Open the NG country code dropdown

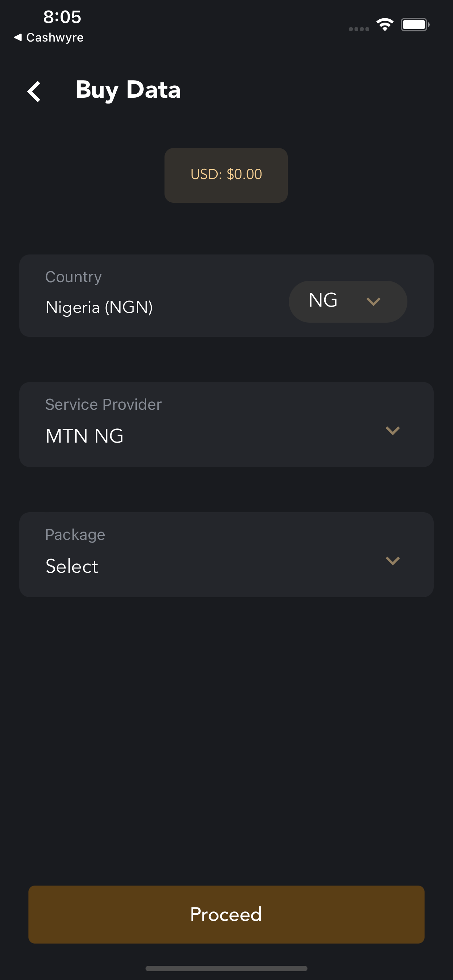348,301
